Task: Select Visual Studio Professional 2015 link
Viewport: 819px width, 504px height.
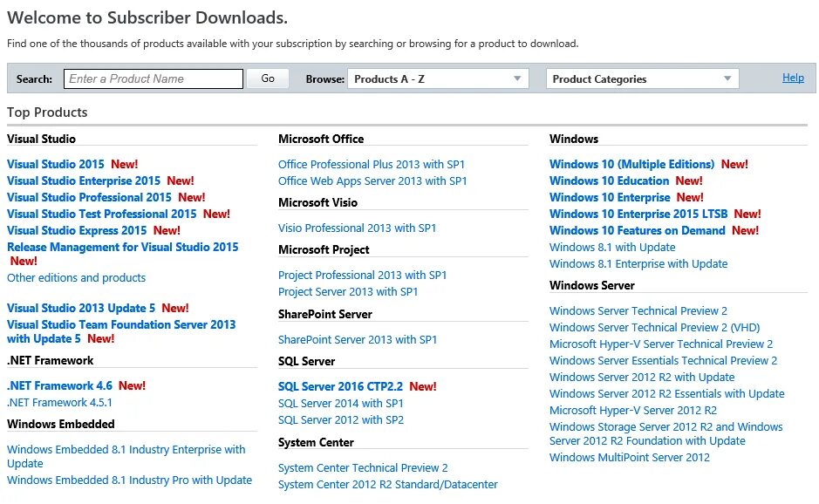Action: click(89, 197)
